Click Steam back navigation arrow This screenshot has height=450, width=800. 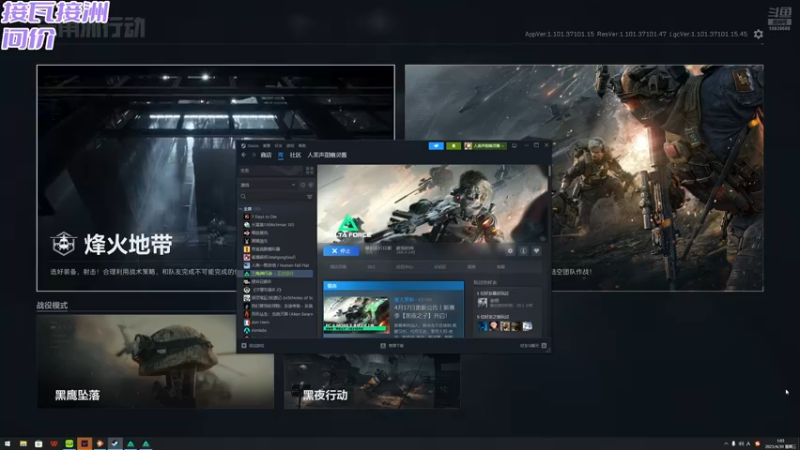pyautogui.click(x=244, y=155)
